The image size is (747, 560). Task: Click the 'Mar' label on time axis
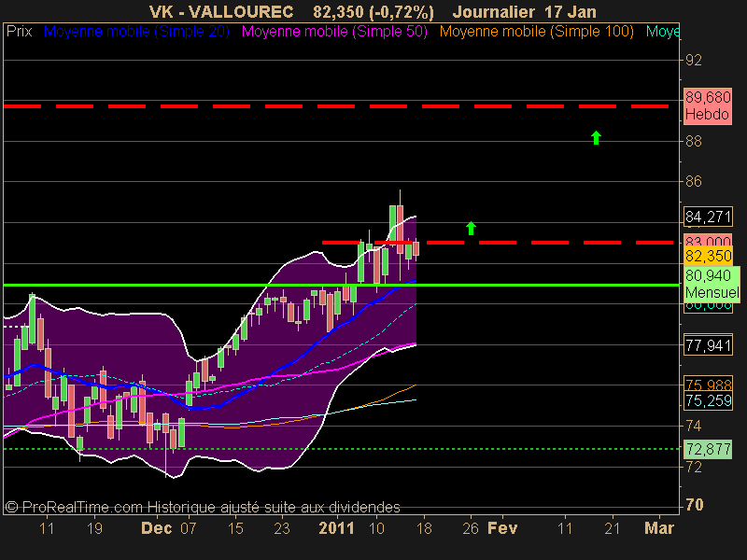point(659,528)
